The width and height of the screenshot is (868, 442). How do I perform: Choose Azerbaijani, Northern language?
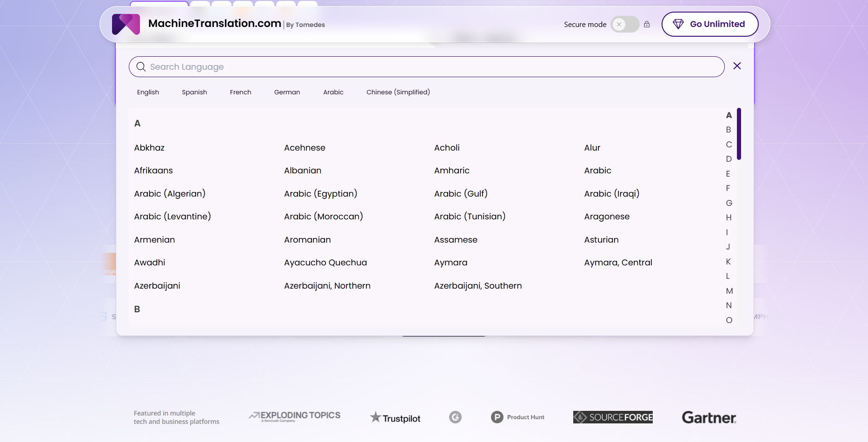coord(327,286)
